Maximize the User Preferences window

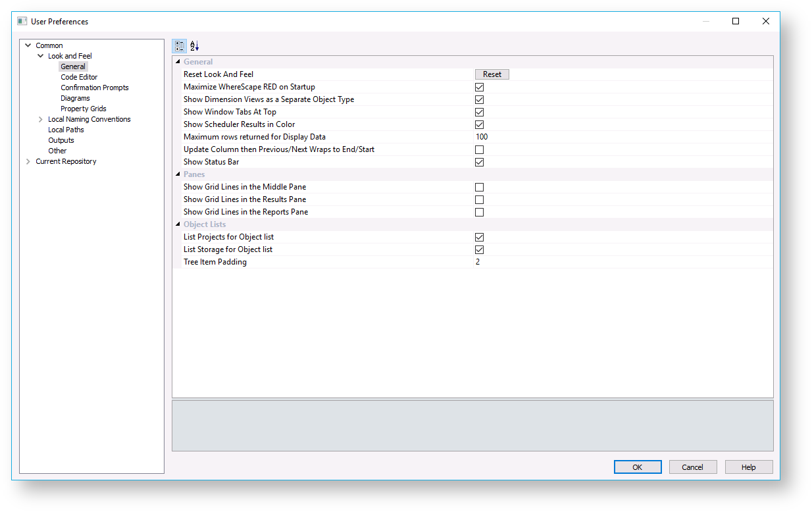pos(736,21)
